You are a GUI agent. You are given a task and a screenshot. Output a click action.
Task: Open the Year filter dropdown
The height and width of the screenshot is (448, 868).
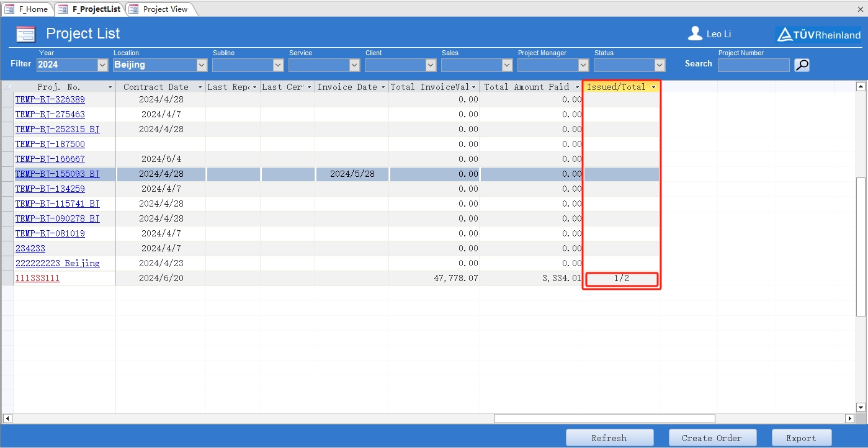[x=102, y=65]
